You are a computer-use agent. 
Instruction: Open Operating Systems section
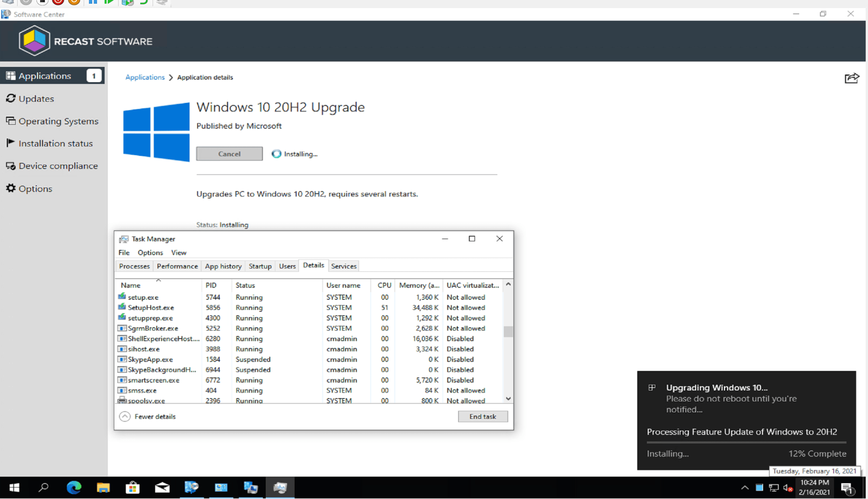click(58, 121)
